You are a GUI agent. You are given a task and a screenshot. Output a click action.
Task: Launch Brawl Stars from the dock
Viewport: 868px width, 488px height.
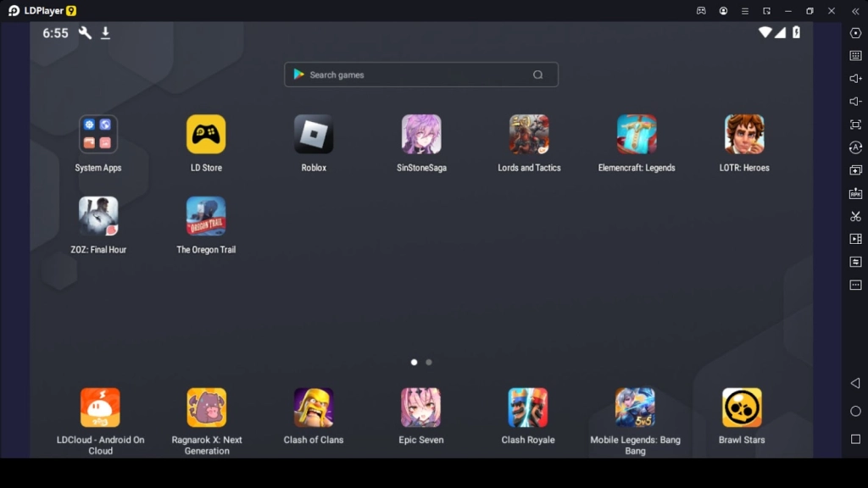[742, 408]
